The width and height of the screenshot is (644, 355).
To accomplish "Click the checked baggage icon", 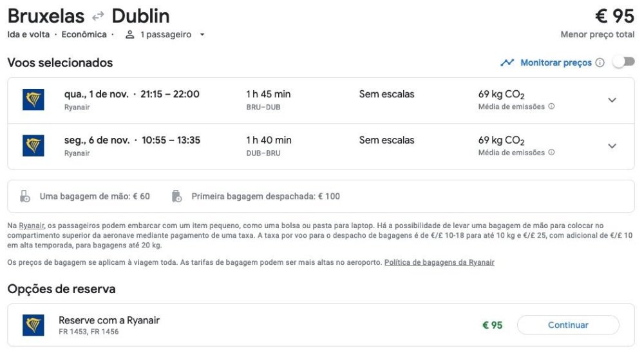I will pyautogui.click(x=177, y=197).
